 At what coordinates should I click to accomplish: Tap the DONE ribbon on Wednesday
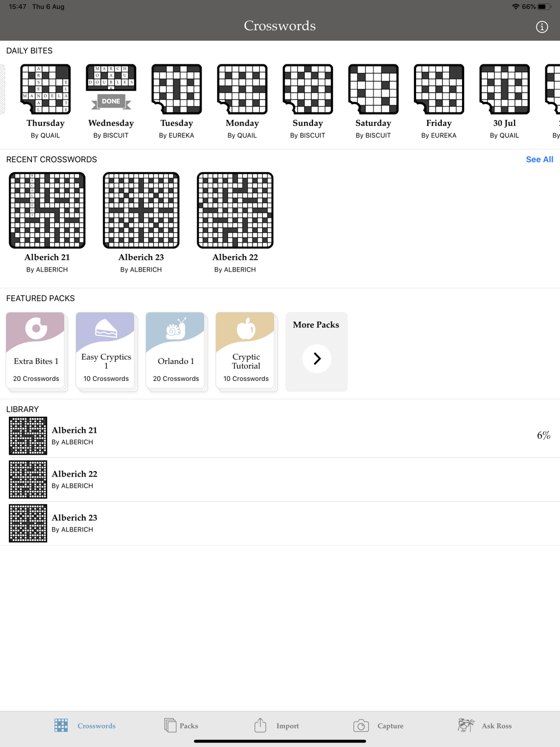pyautogui.click(x=111, y=101)
